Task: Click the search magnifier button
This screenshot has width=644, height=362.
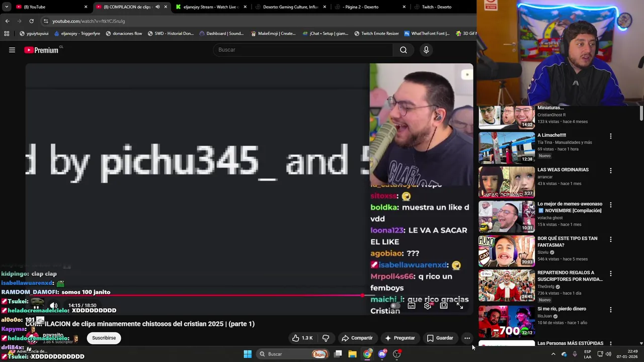Action: pyautogui.click(x=404, y=50)
